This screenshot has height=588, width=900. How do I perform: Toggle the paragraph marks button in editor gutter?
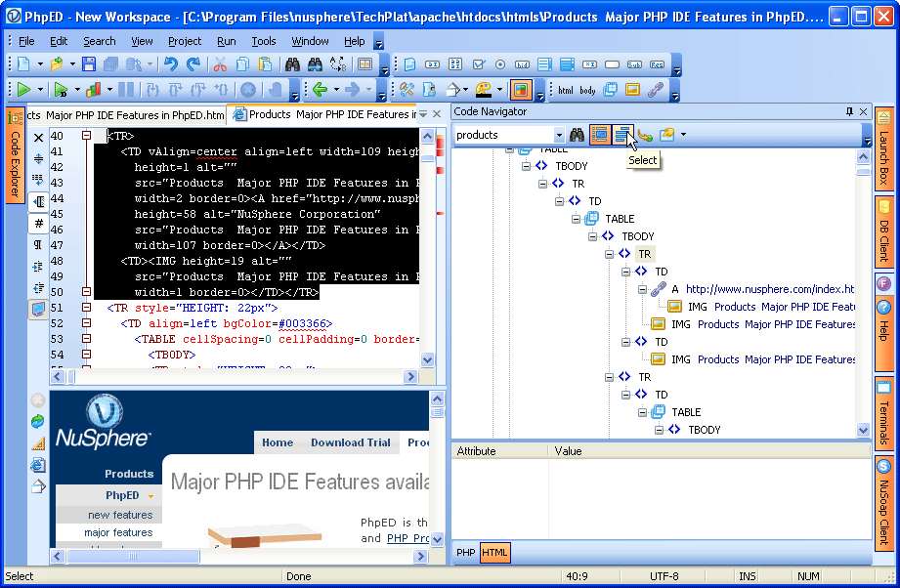pos(38,244)
